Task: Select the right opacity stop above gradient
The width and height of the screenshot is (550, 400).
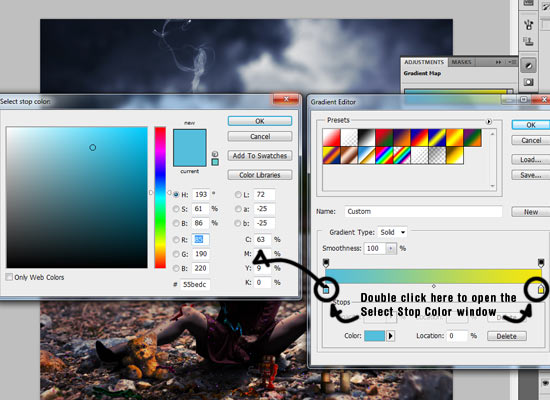Action: click(541, 263)
